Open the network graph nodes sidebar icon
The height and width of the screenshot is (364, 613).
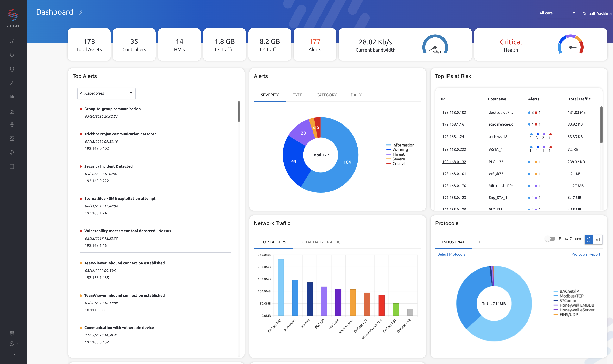pyautogui.click(x=12, y=83)
